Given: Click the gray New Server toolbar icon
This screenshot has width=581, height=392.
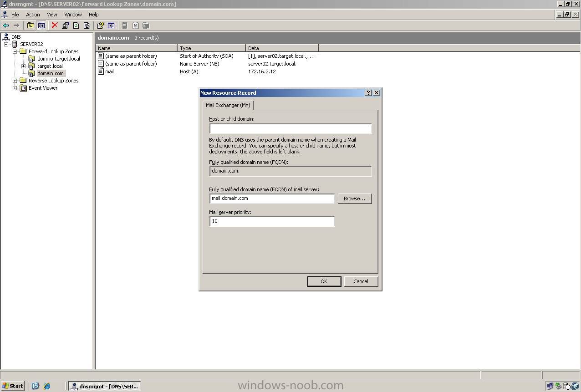Looking at the screenshot, I should tap(125, 25).
